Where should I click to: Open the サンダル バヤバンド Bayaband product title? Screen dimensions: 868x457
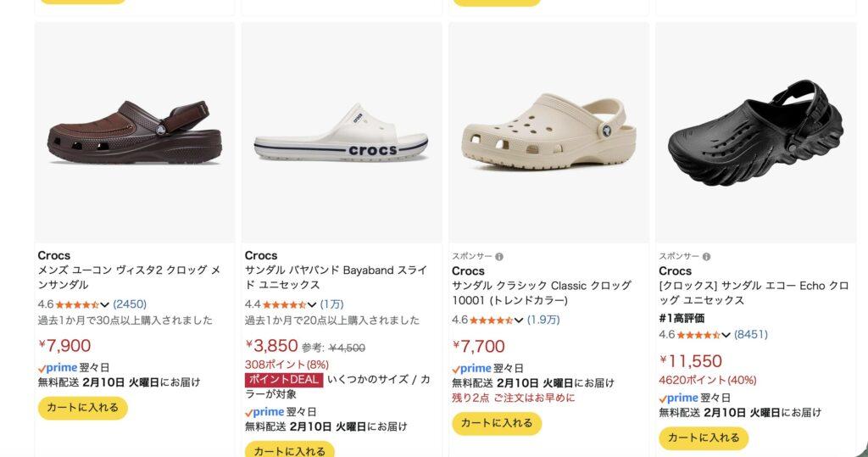(335, 277)
